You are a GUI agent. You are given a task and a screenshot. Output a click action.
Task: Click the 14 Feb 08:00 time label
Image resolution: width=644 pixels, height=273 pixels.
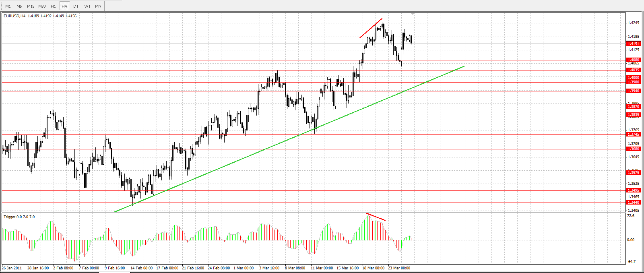pos(141,268)
